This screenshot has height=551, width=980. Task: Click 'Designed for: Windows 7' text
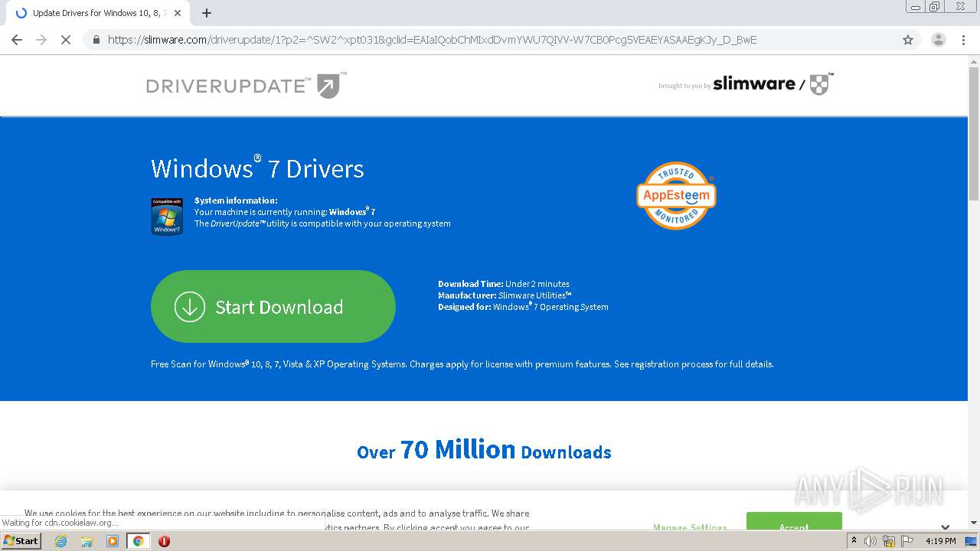coord(523,307)
